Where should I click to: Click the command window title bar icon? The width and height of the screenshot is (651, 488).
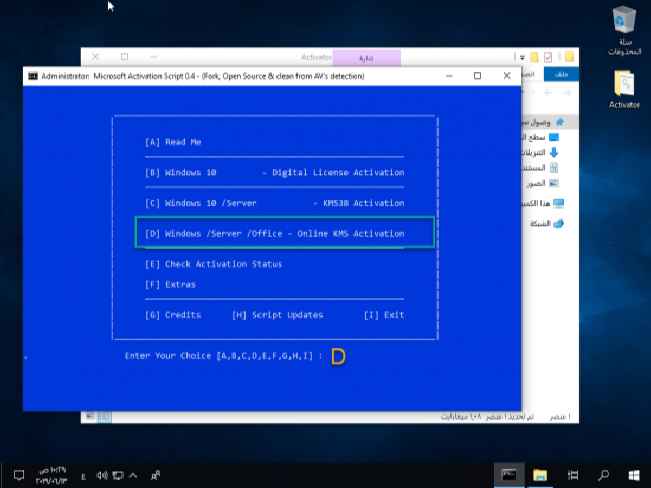pos(33,76)
